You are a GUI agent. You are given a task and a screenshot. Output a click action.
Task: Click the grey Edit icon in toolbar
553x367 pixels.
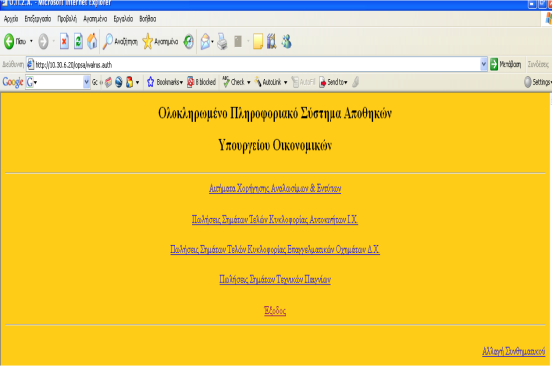(238, 42)
